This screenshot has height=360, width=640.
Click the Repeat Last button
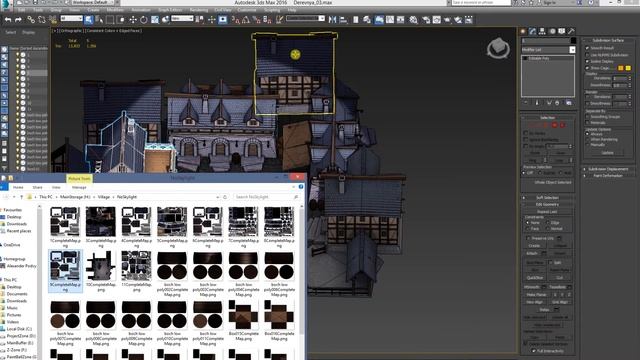[547, 212]
